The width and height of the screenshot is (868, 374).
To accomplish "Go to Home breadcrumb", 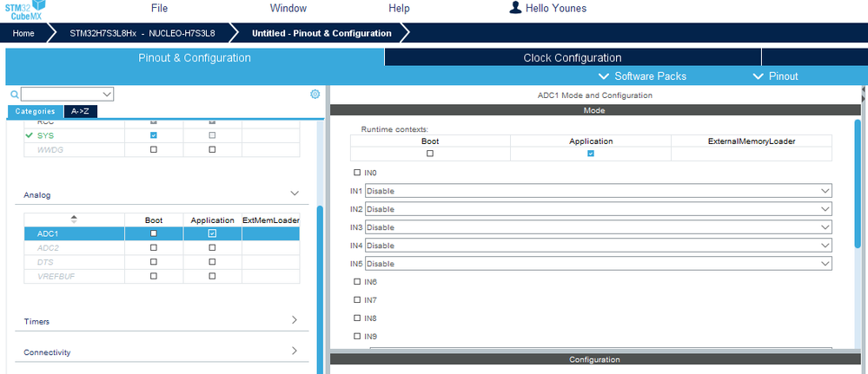I will click(23, 33).
